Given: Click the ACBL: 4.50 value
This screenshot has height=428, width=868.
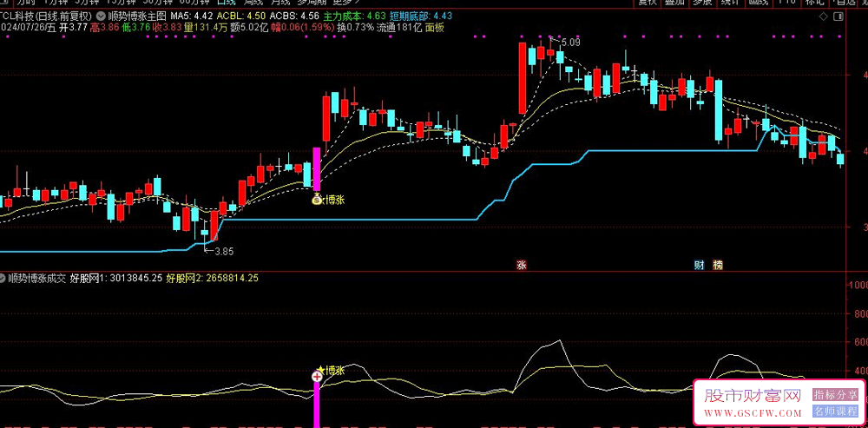Looking at the screenshot, I should (x=240, y=16).
